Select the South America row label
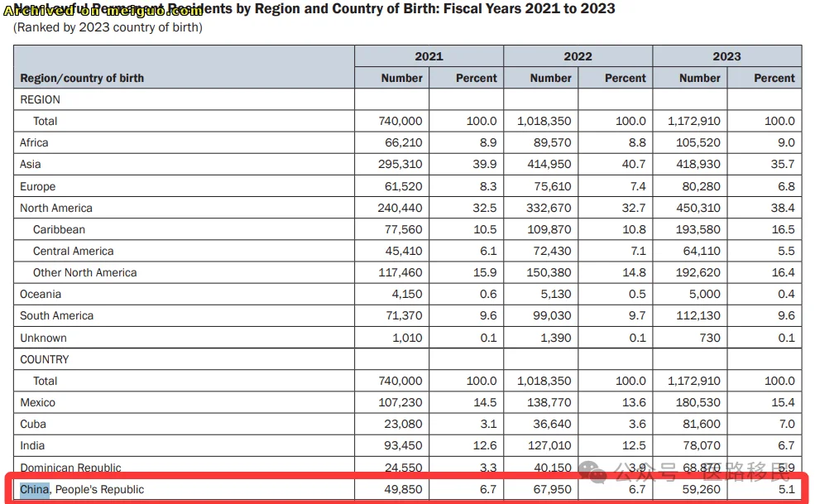Viewport: 815px width, 504px height. tap(56, 315)
